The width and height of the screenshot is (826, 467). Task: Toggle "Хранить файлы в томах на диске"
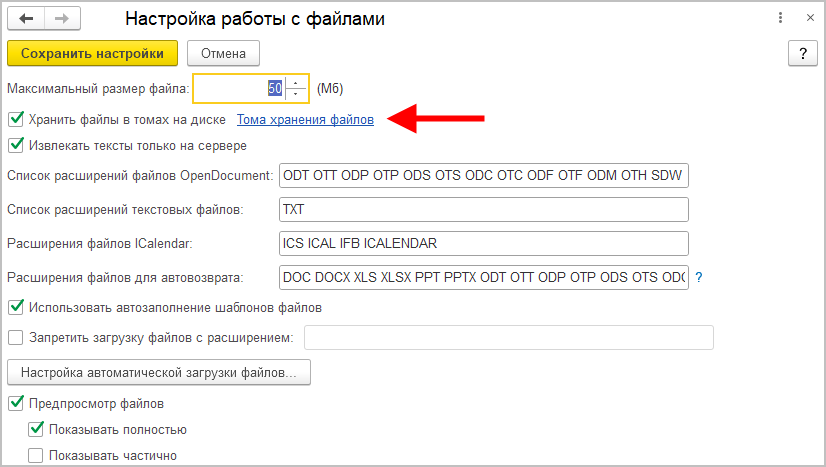15,120
